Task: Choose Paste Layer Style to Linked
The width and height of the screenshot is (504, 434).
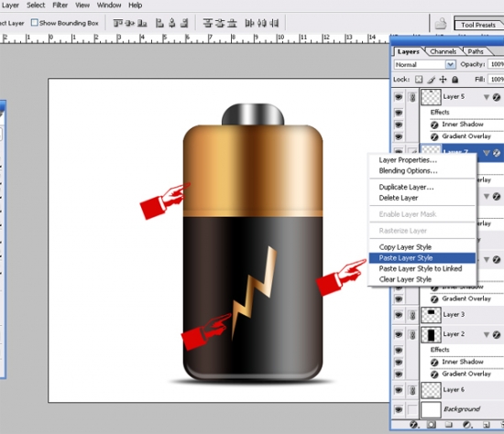Action: pyautogui.click(x=422, y=268)
